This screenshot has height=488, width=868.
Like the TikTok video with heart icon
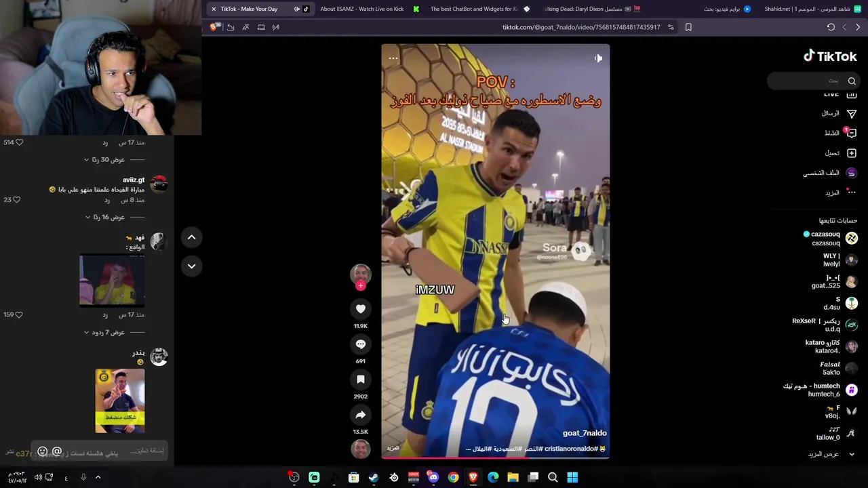tap(361, 309)
